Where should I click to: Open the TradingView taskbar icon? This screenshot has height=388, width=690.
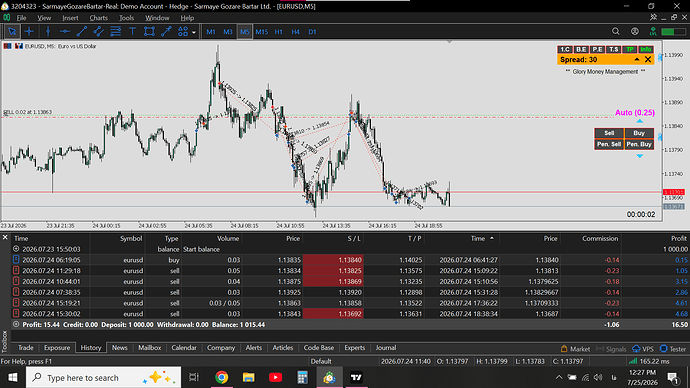tap(356, 377)
